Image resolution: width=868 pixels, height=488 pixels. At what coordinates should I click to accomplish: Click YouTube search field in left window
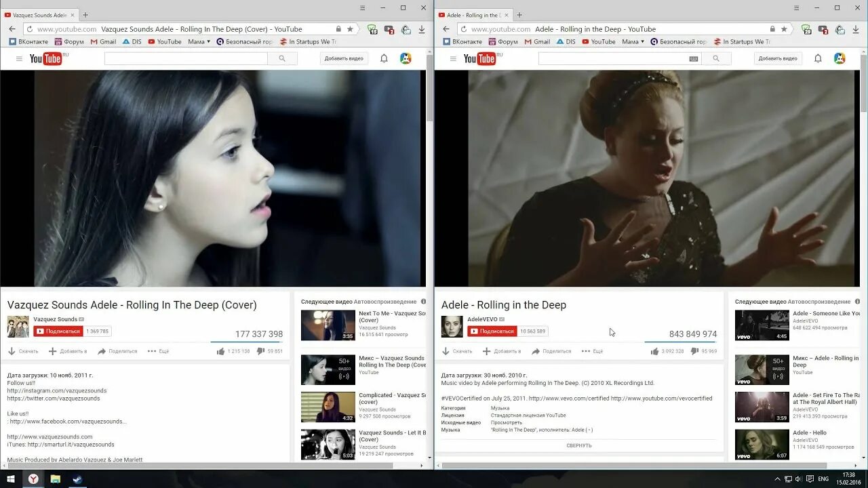click(186, 59)
